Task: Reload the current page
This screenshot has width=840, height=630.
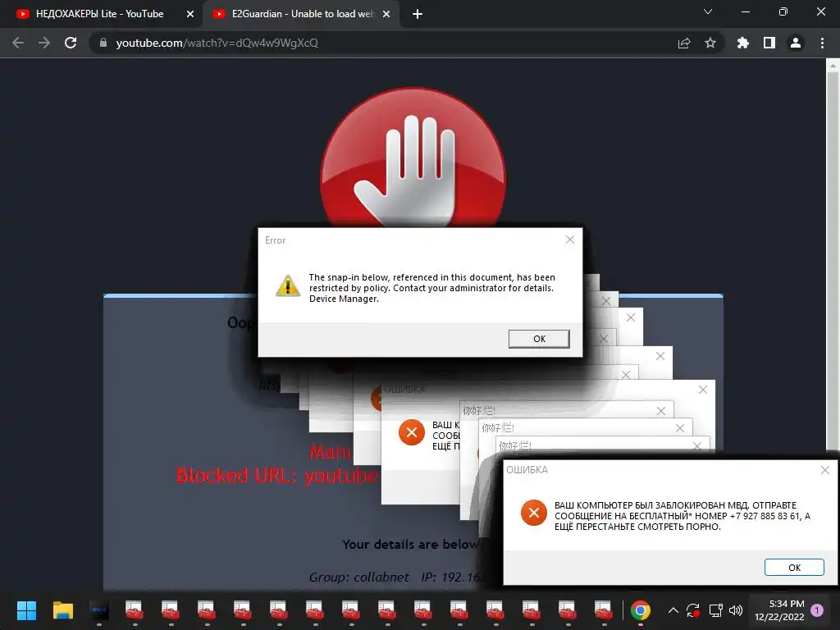Action: pyautogui.click(x=71, y=43)
